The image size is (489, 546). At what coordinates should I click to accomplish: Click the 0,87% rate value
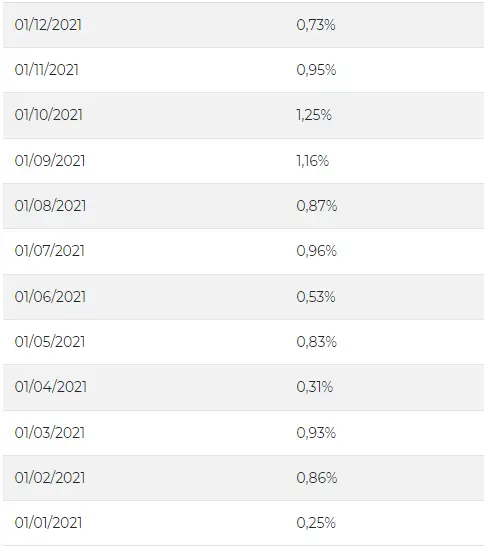coord(317,206)
